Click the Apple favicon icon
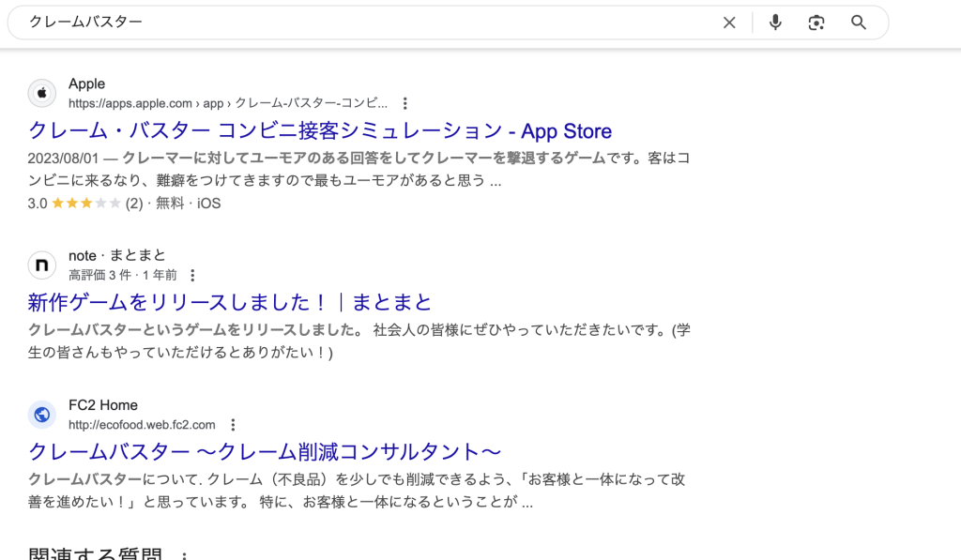961x560 pixels. tap(41, 93)
